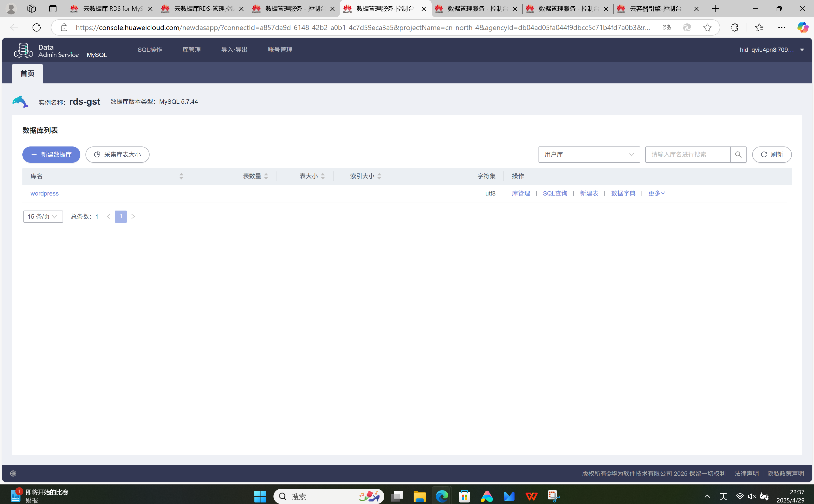814x504 pixels.
Task: Click the browser refresh icon
Action: tap(37, 27)
